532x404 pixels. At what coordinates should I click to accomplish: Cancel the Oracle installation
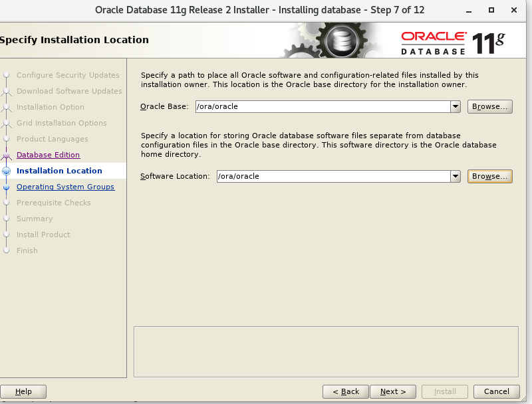point(496,392)
